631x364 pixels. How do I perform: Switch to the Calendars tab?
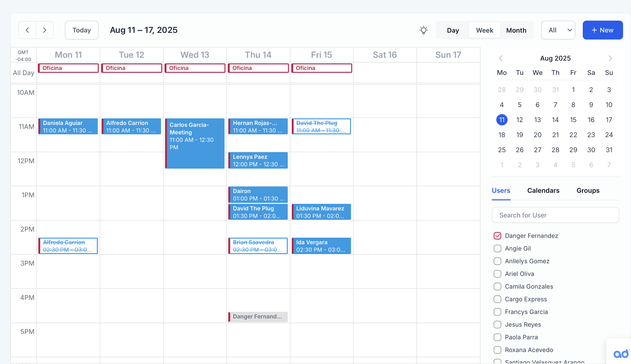[x=543, y=190]
